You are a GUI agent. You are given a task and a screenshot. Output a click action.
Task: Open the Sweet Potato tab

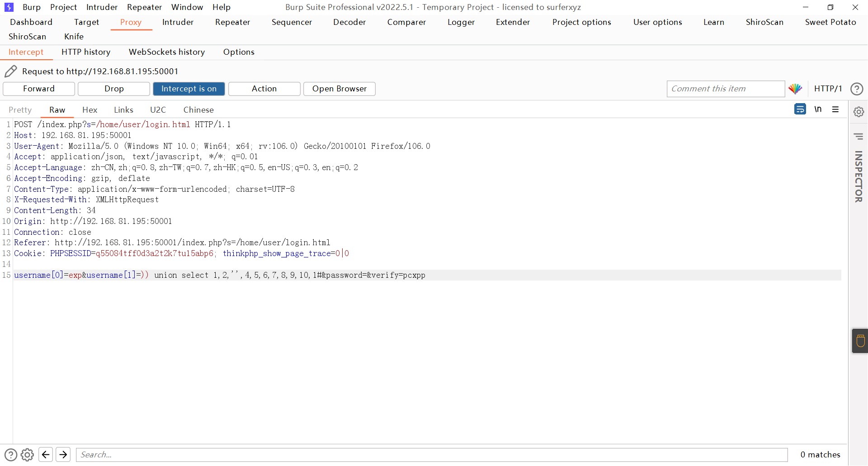830,22
